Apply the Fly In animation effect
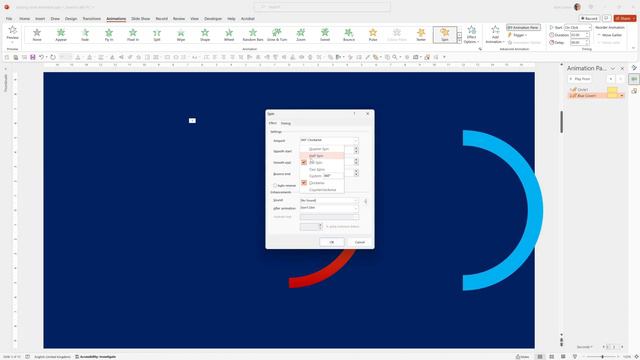Viewport: 640px width, 360px height. 109,35
